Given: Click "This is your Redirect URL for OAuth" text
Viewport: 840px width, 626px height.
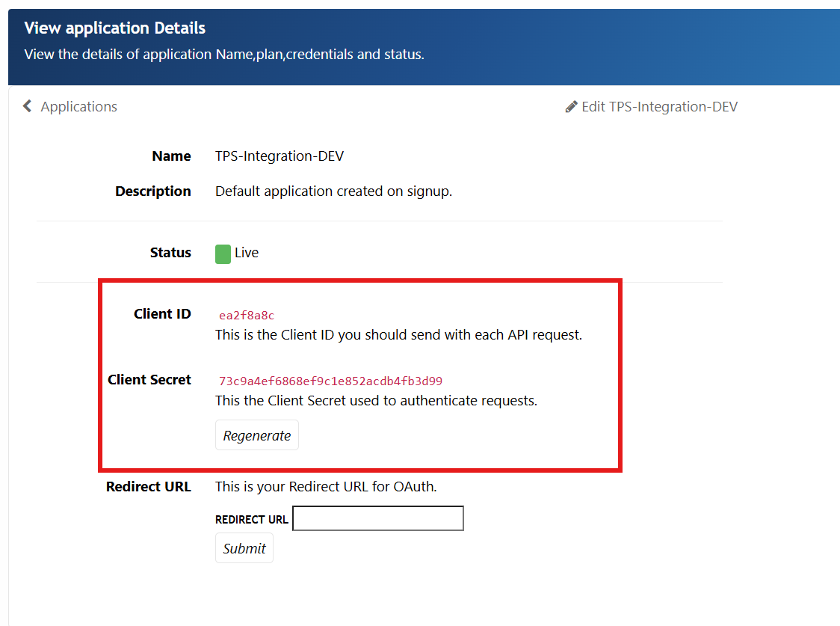Looking at the screenshot, I should (326, 487).
